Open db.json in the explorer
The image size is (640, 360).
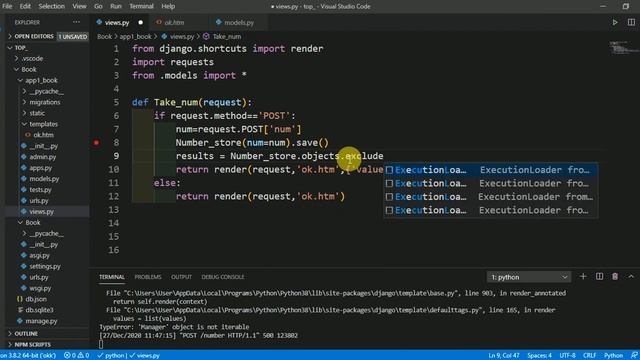[x=36, y=299]
